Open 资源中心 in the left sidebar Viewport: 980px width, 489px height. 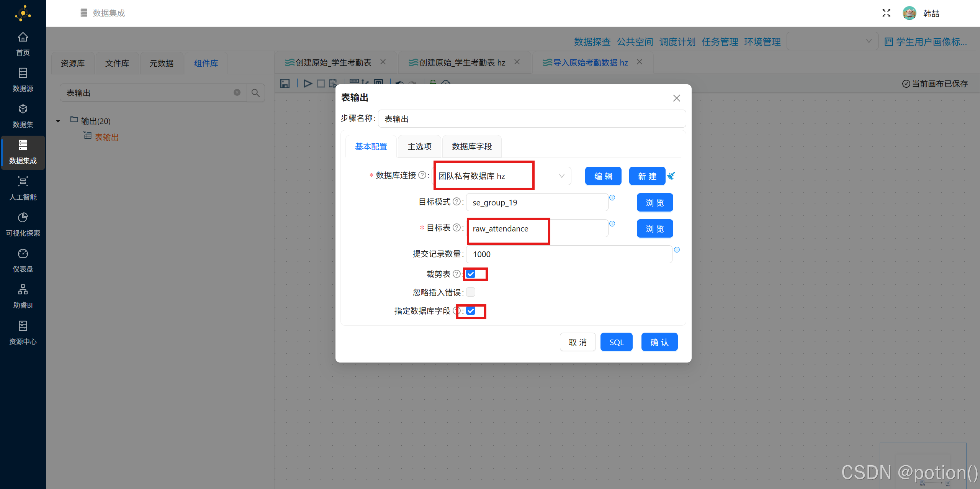tap(23, 333)
